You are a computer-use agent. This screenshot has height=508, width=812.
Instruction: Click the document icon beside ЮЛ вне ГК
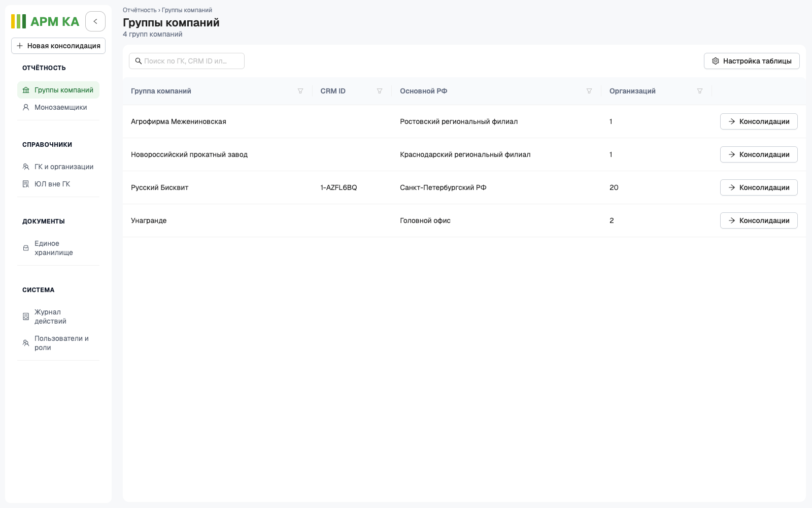click(x=26, y=184)
